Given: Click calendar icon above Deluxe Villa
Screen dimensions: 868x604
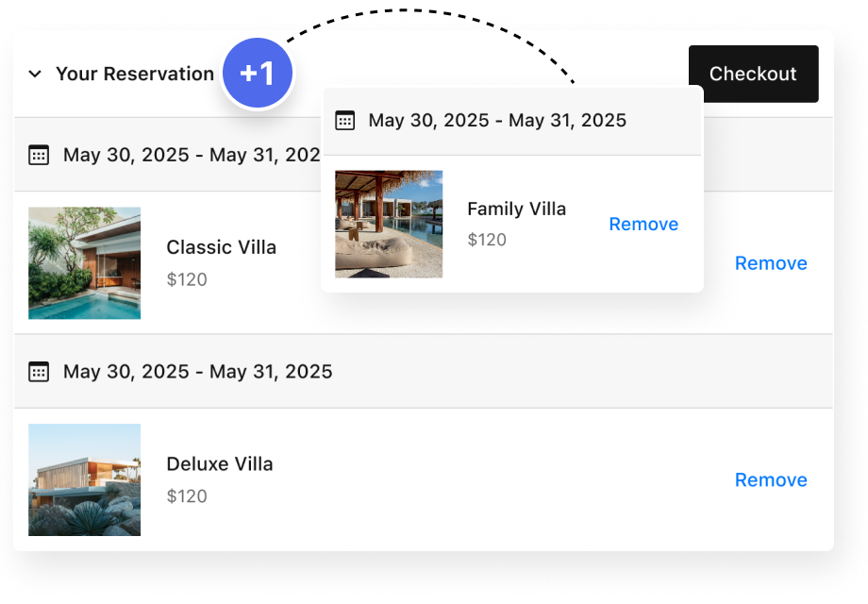Looking at the screenshot, I should click(39, 372).
